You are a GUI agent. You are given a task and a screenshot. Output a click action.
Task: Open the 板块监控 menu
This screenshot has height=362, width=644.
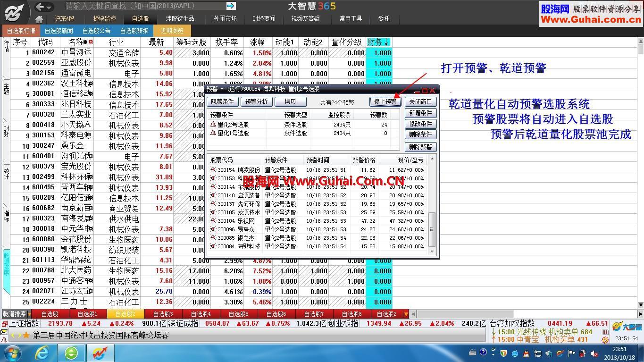[104, 19]
